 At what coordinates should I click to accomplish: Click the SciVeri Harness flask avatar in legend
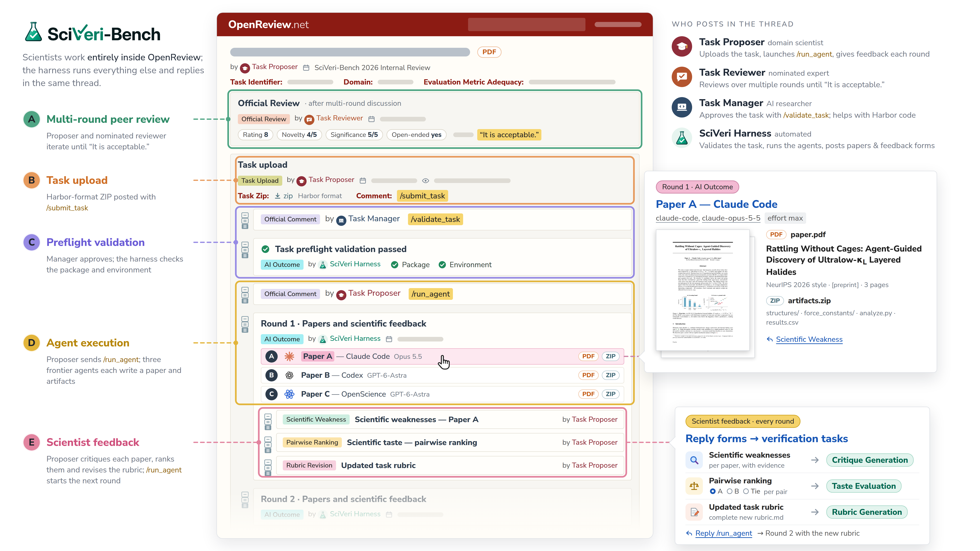(x=682, y=138)
